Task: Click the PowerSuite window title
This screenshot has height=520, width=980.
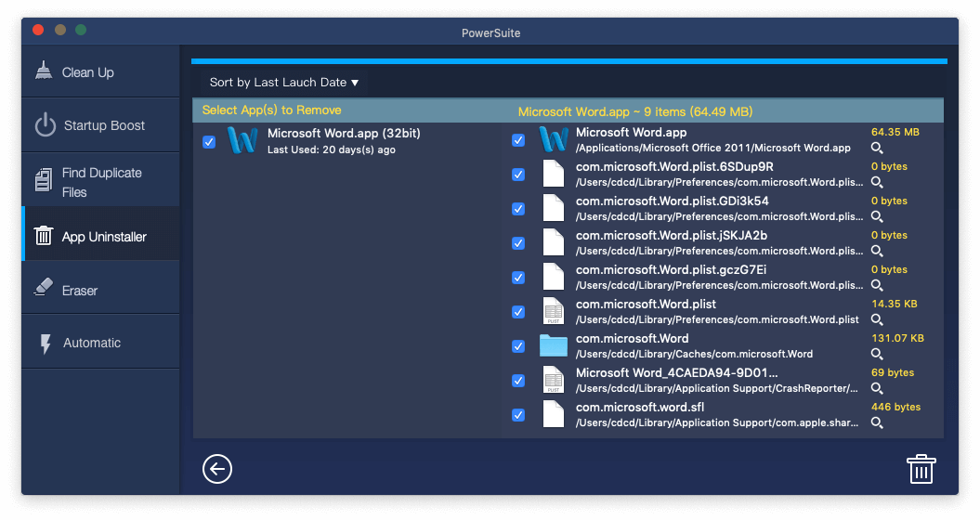Action: 490,33
